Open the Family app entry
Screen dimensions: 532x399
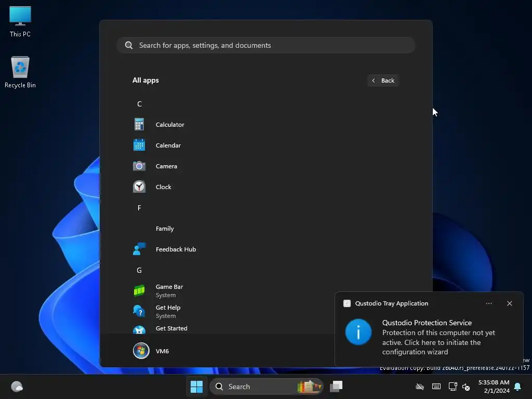point(265,229)
